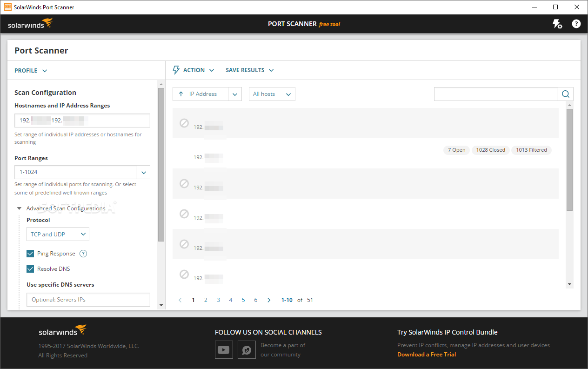Viewport: 588px width, 369px height.
Task: Minimize the Port Scanner window
Action: point(534,7)
